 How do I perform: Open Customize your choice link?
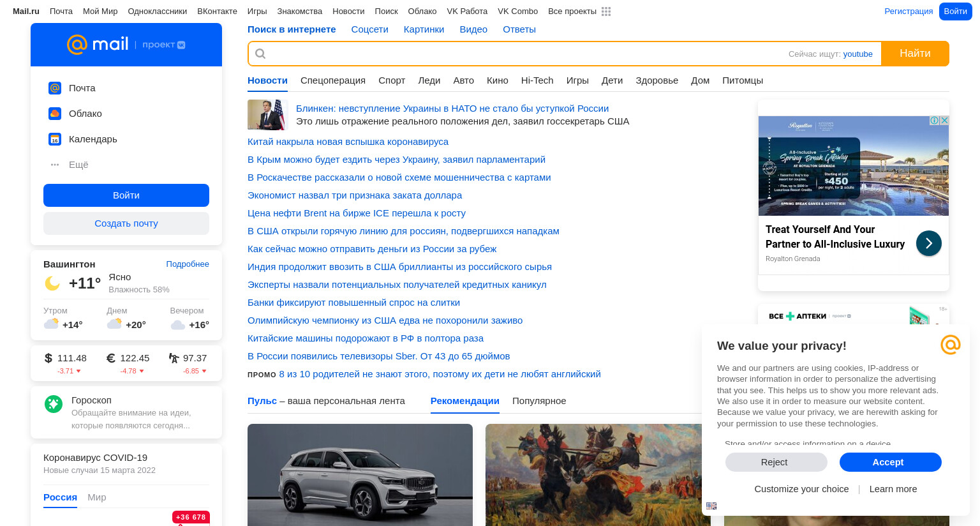(801, 489)
